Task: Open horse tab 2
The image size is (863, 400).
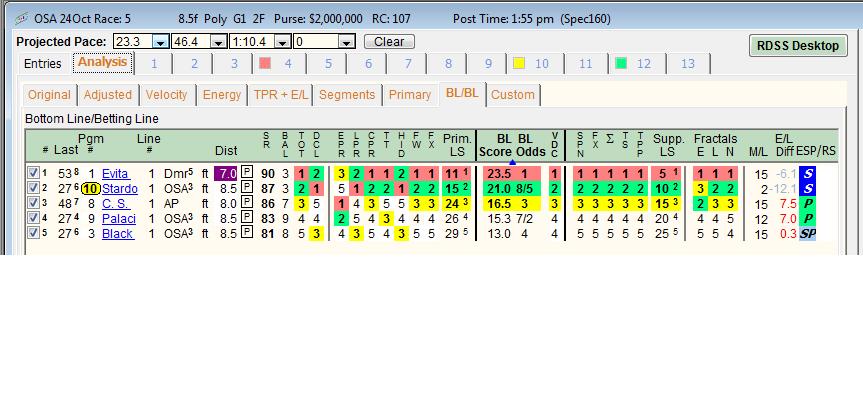Action: coord(194,64)
